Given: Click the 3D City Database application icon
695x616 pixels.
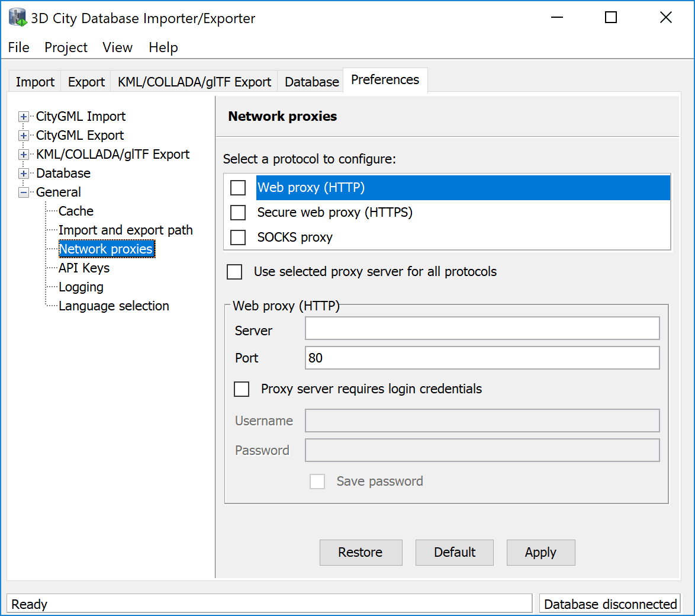Looking at the screenshot, I should click(17, 17).
